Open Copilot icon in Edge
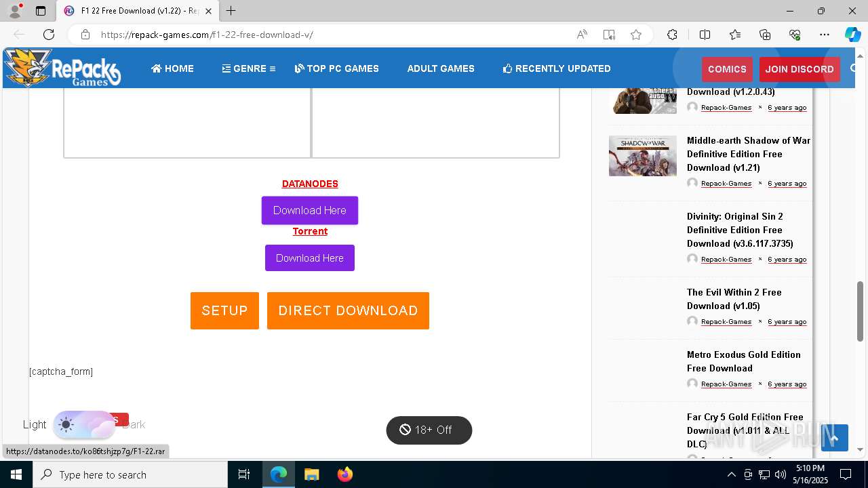 click(852, 35)
